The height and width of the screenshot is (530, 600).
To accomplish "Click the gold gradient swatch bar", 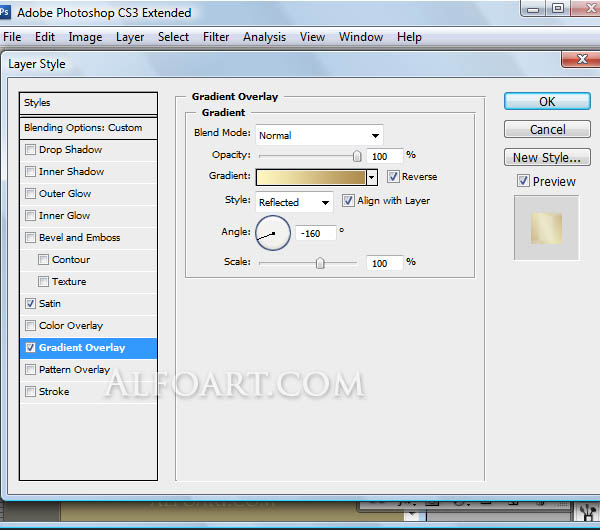I will 311,178.
